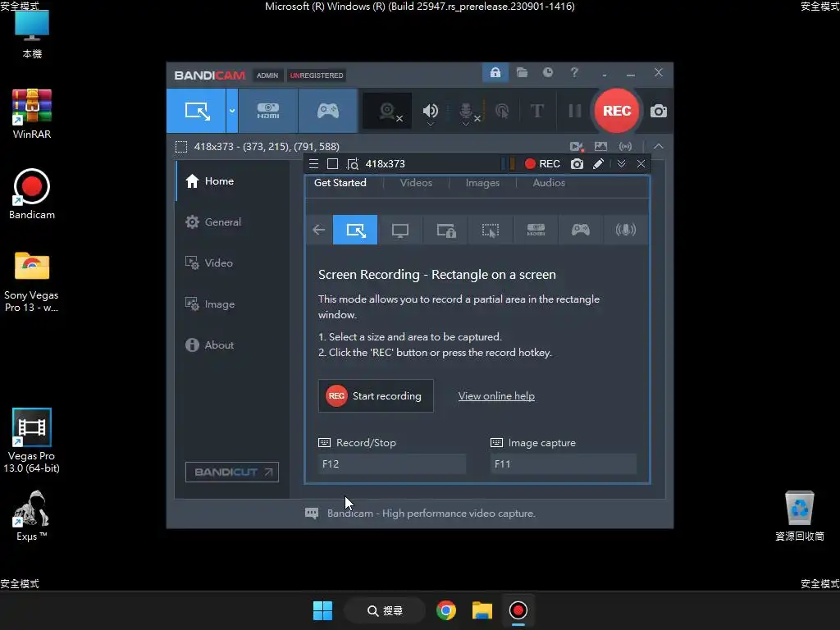Open the rectangle window hamburger menu
This screenshot has height=630, width=840.
pyautogui.click(x=314, y=164)
